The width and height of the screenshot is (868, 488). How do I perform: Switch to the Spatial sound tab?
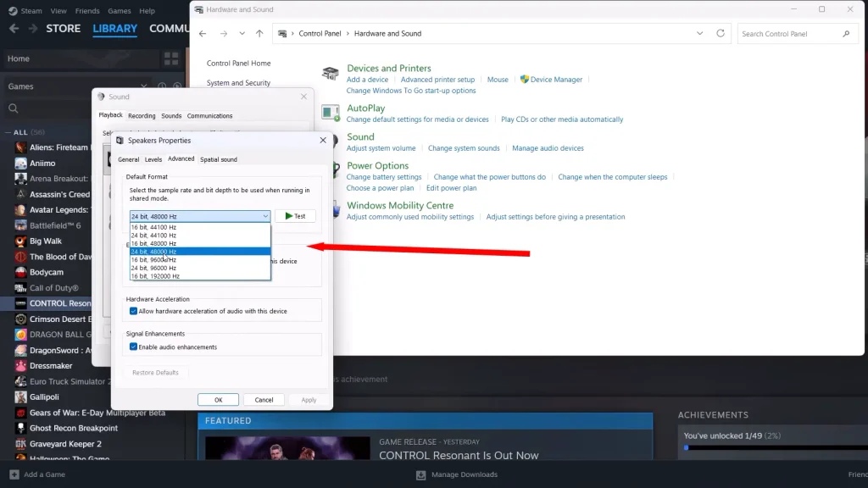tap(219, 159)
